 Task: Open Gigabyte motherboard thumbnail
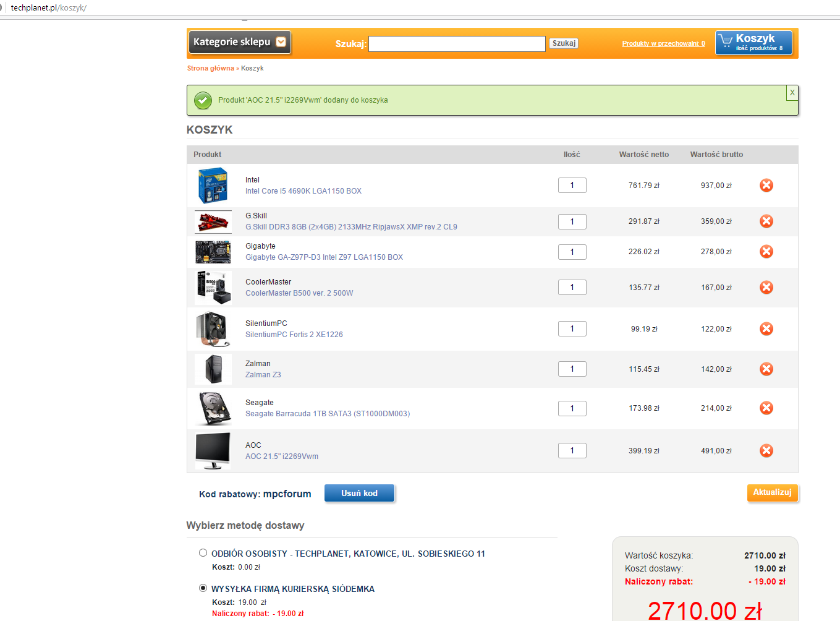point(213,252)
